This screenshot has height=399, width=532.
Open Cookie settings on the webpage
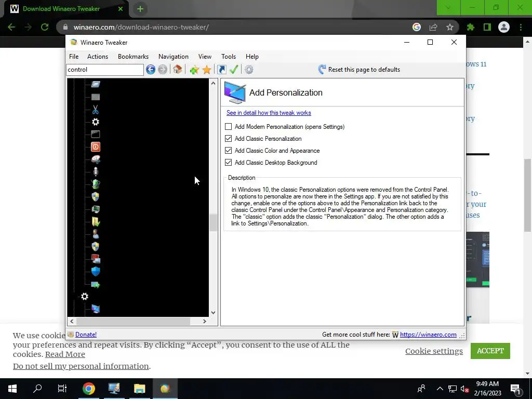(434, 351)
